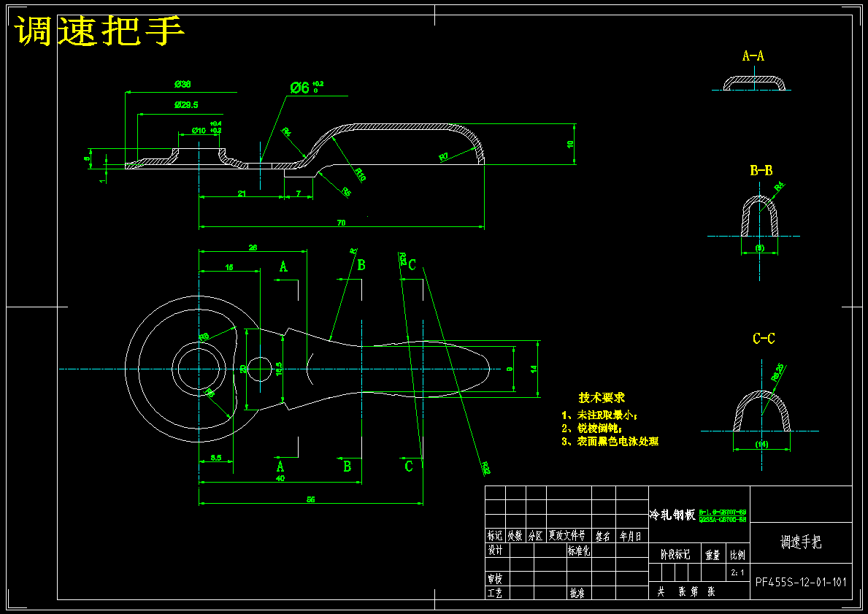868x614 pixels.
Task: Select part name 调速手把 in title block
Action: (801, 542)
